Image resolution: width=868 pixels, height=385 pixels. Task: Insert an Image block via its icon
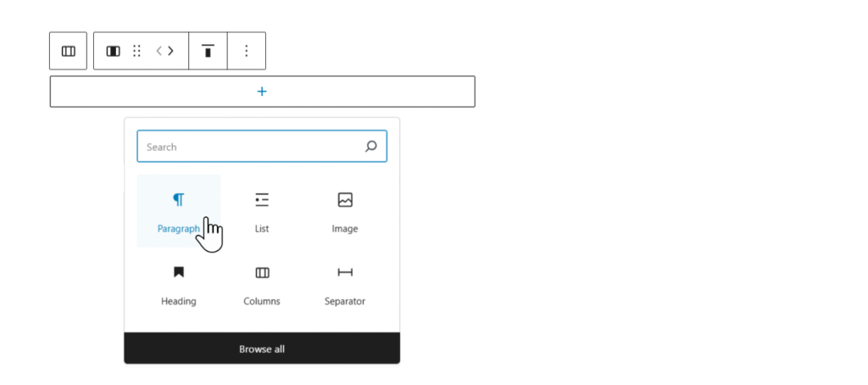click(345, 200)
